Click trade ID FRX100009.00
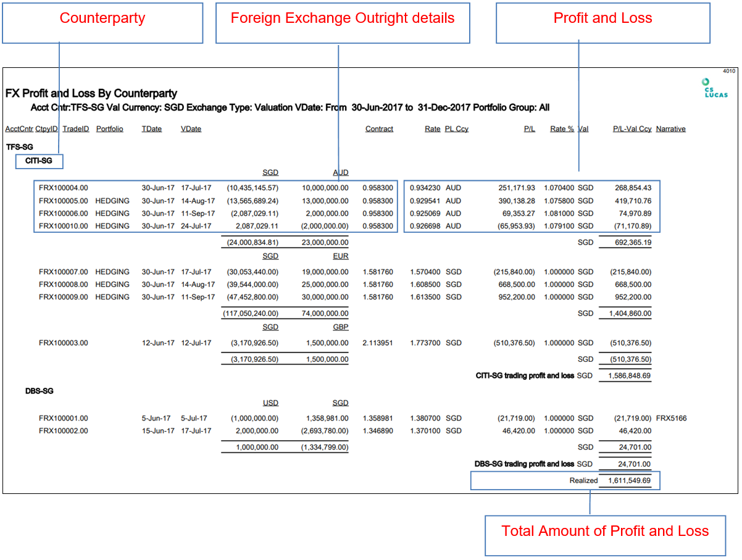Screen dimensions: 742x560 [x=63, y=297]
